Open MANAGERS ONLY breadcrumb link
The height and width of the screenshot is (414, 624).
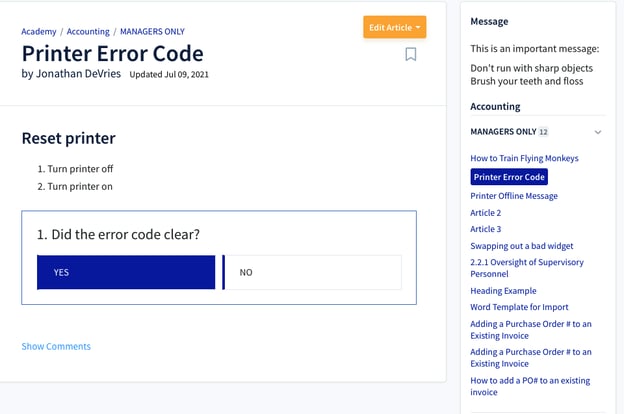tap(152, 31)
